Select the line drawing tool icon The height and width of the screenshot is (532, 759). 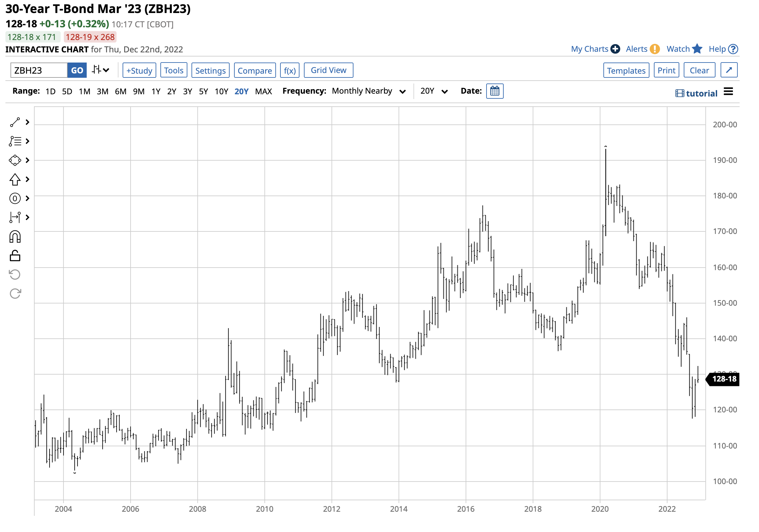click(15, 123)
